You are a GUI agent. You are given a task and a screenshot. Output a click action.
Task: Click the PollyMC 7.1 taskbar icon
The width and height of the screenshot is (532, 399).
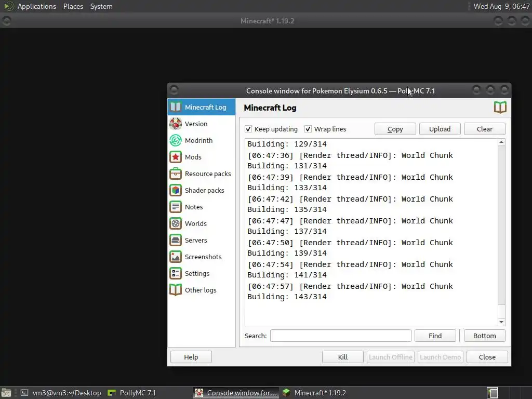(112, 393)
